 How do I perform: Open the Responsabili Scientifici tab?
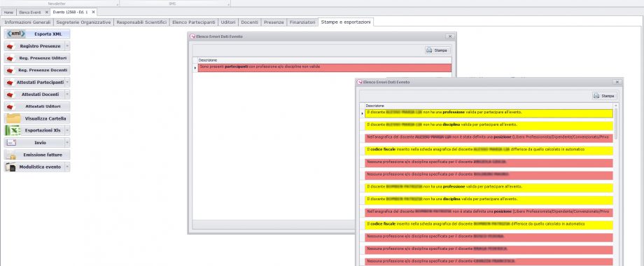(x=141, y=22)
